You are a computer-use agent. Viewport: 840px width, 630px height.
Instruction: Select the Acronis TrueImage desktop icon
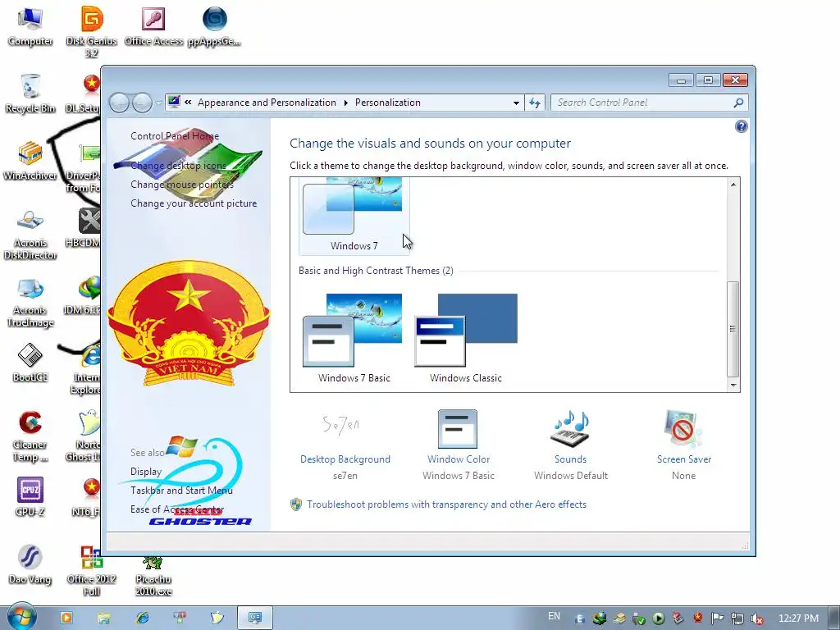(30, 303)
